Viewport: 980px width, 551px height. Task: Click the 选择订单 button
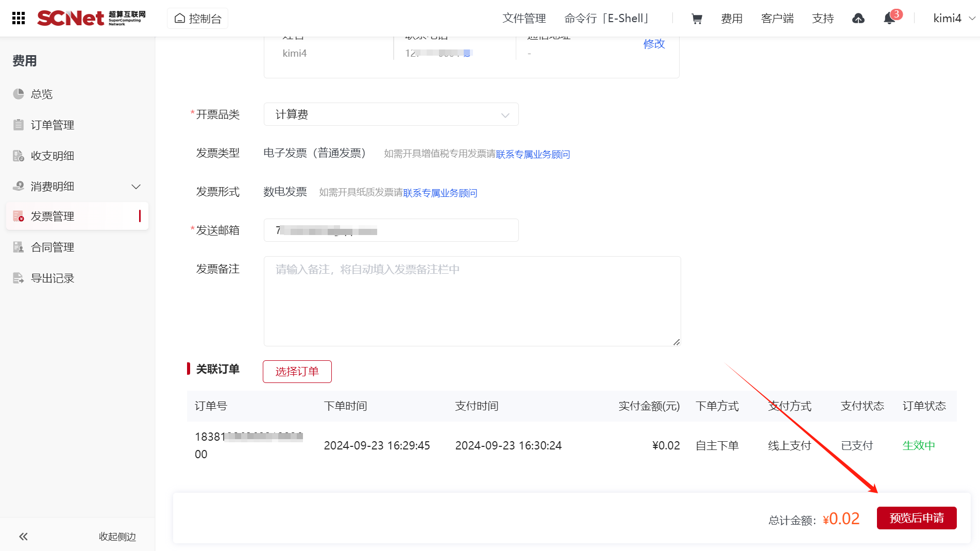(x=297, y=372)
